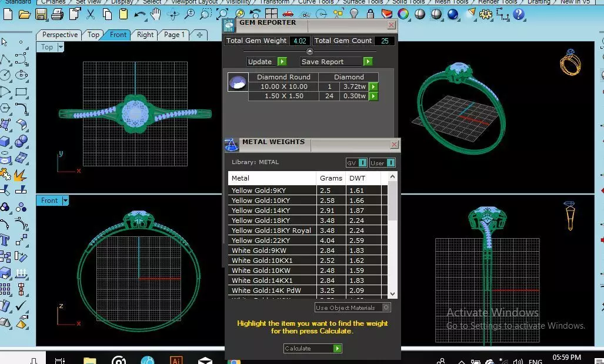Click the Rectangle tool in the left sidebar
This screenshot has width=604, height=364.
tap(21, 92)
